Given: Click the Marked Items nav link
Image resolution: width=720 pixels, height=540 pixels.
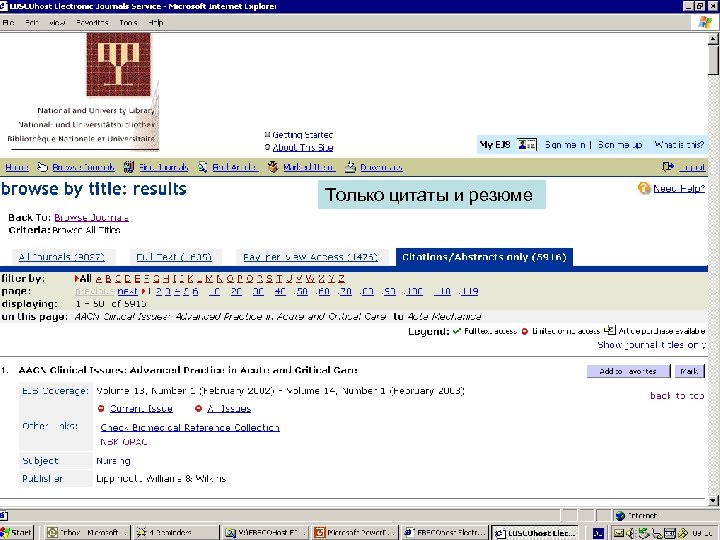Looking at the screenshot, I should pyautogui.click(x=309, y=167).
